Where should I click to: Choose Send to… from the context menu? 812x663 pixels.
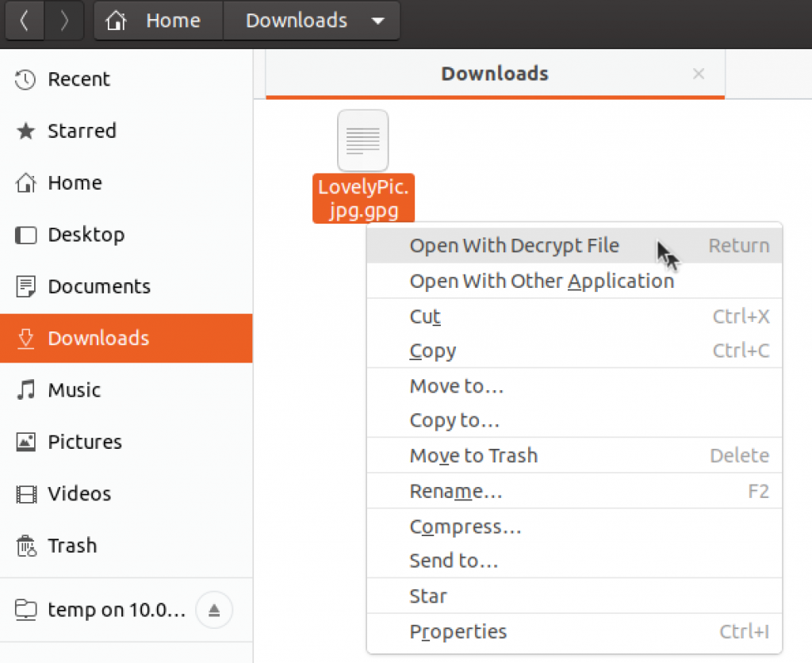574,561
